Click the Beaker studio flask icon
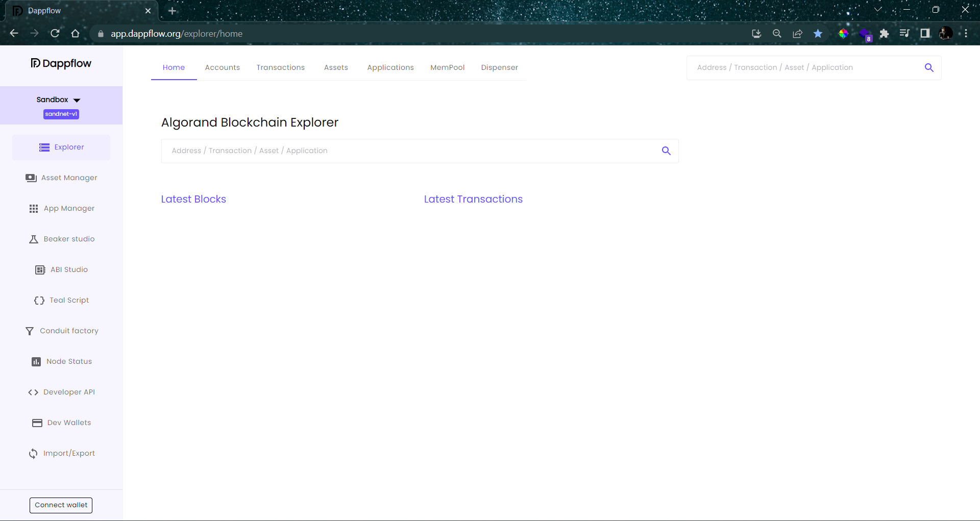 click(x=34, y=239)
